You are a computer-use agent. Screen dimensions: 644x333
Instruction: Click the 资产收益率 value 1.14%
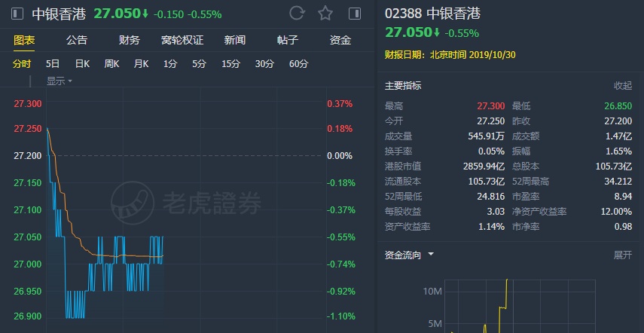[x=491, y=227]
